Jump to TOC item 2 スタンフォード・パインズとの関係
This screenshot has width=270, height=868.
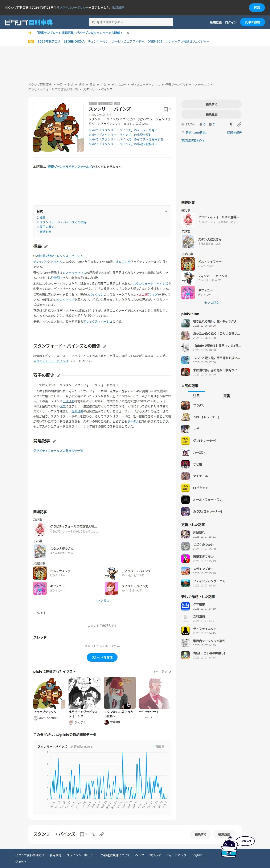[x=62, y=222]
